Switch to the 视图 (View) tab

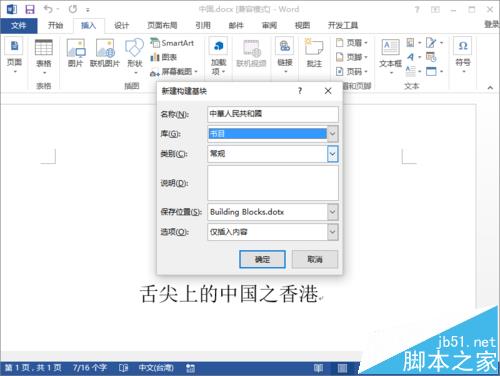click(302, 25)
